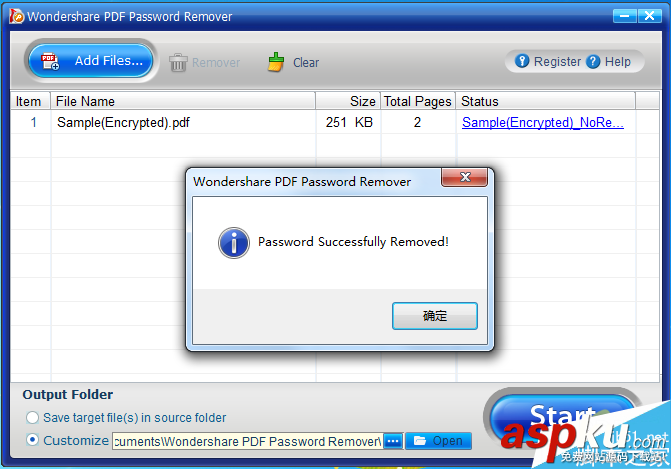Select the Customize output folder option

coord(33,440)
